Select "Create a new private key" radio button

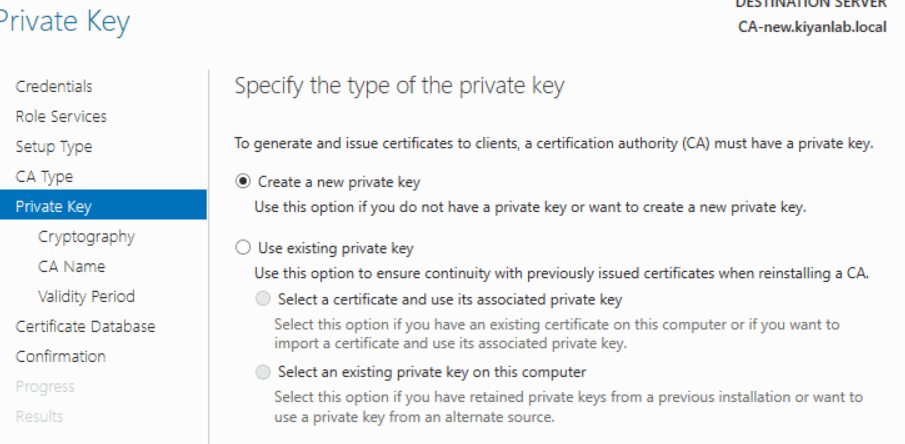[x=242, y=183]
